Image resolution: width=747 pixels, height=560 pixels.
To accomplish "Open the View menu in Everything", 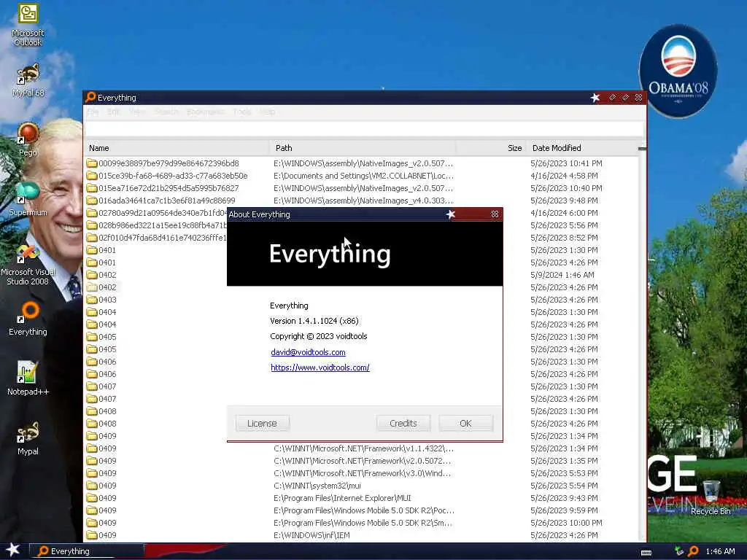I will click(137, 112).
